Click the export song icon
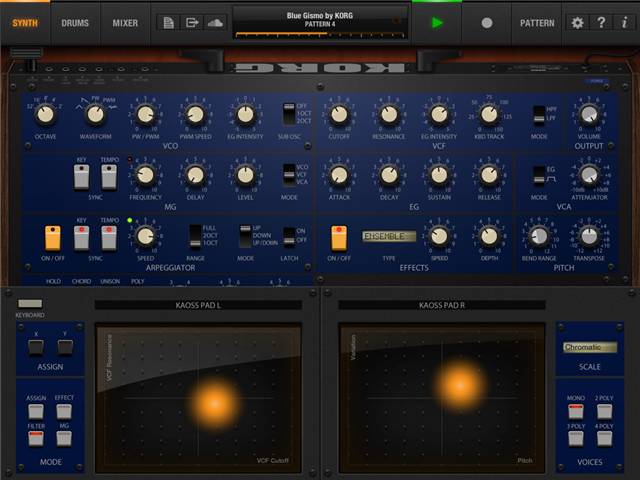640x480 pixels. click(x=192, y=23)
